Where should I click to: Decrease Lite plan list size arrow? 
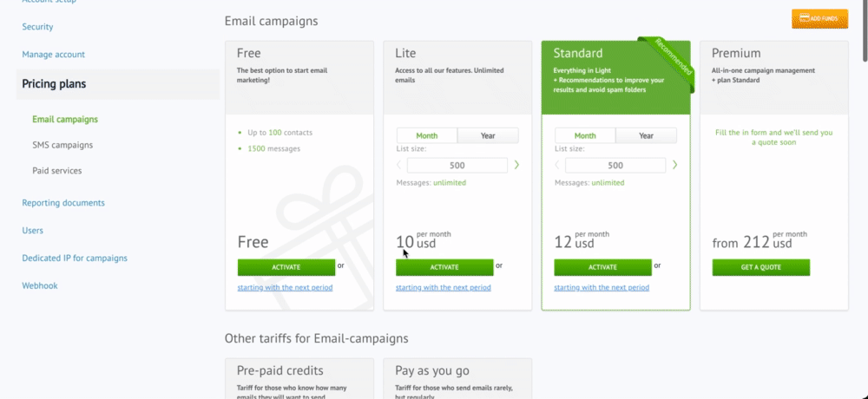pos(399,165)
